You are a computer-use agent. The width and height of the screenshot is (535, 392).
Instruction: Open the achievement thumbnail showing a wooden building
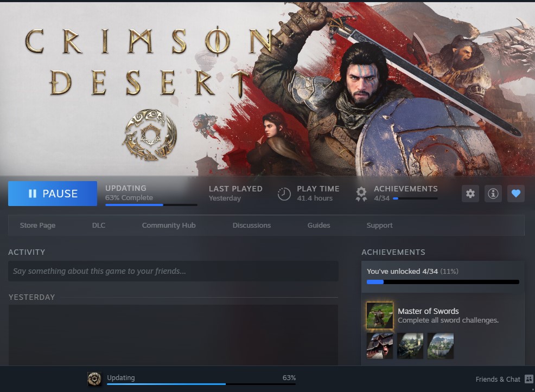coord(380,346)
